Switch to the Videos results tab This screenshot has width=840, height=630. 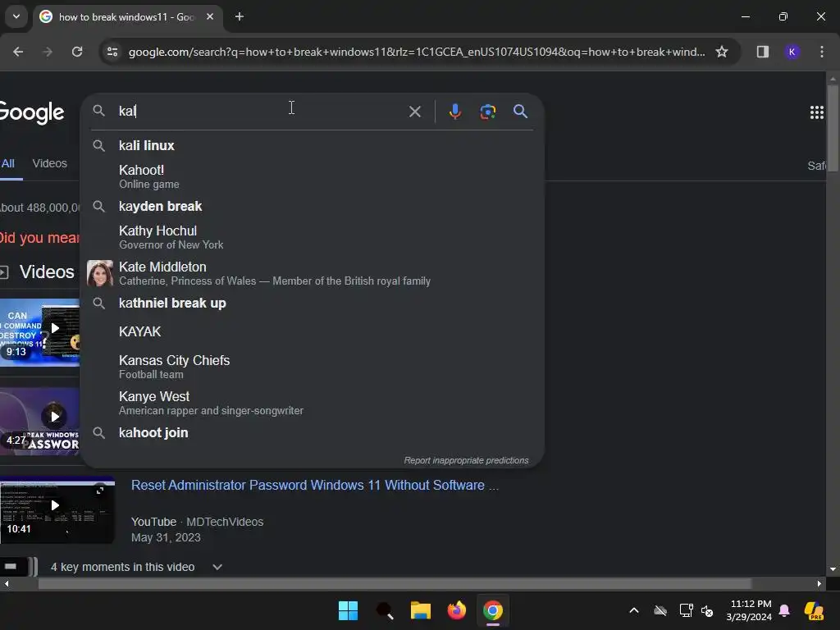[49, 163]
